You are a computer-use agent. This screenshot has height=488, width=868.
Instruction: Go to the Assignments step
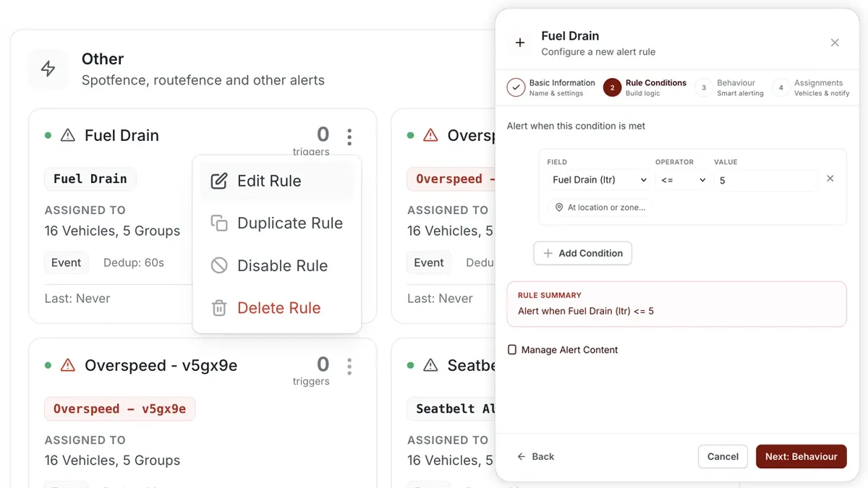(811, 87)
